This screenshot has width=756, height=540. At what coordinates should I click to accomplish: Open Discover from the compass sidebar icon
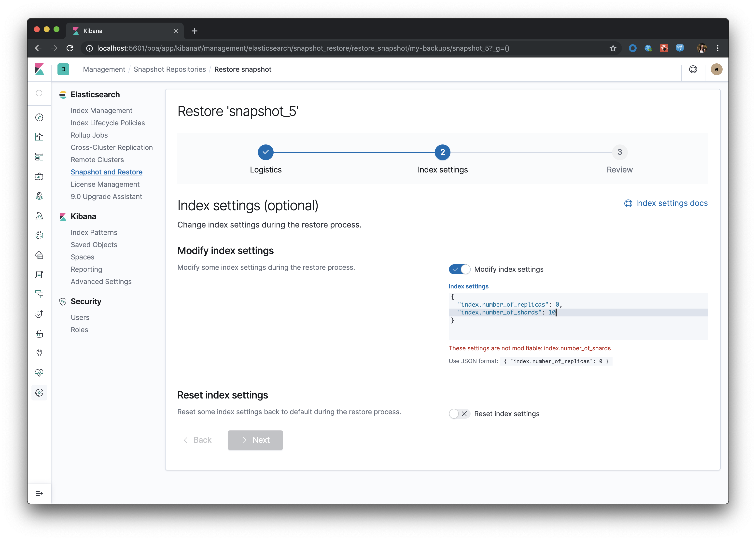[39, 117]
